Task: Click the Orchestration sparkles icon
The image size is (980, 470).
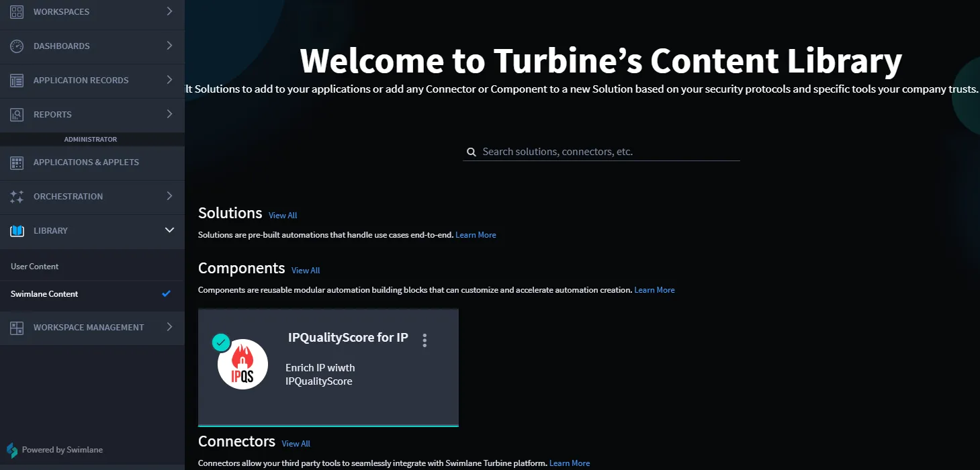Action: click(17, 196)
